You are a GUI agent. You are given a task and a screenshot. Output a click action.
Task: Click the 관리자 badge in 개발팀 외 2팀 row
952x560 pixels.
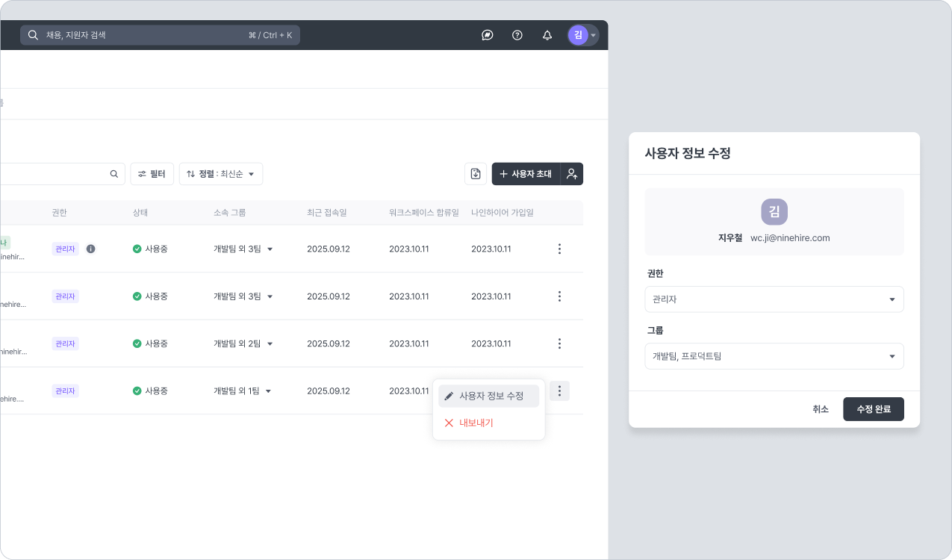[65, 343]
